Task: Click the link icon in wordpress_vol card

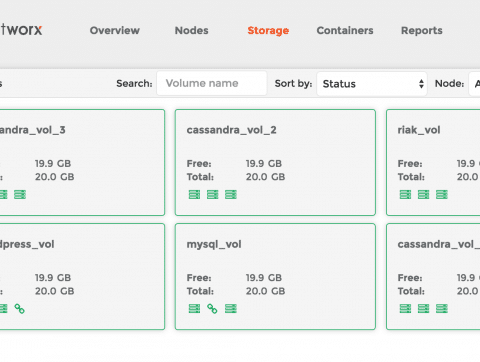Action: [x=20, y=309]
